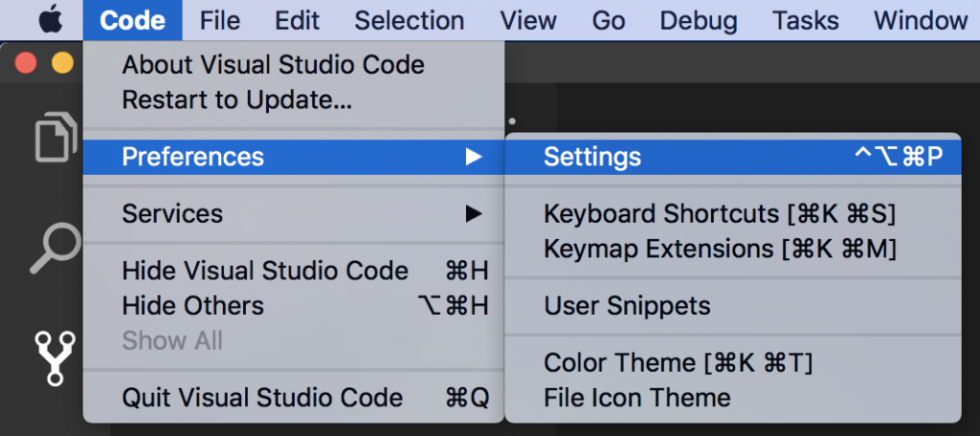Open the Selection menu
This screenshot has height=436, width=980.
coord(410,21)
